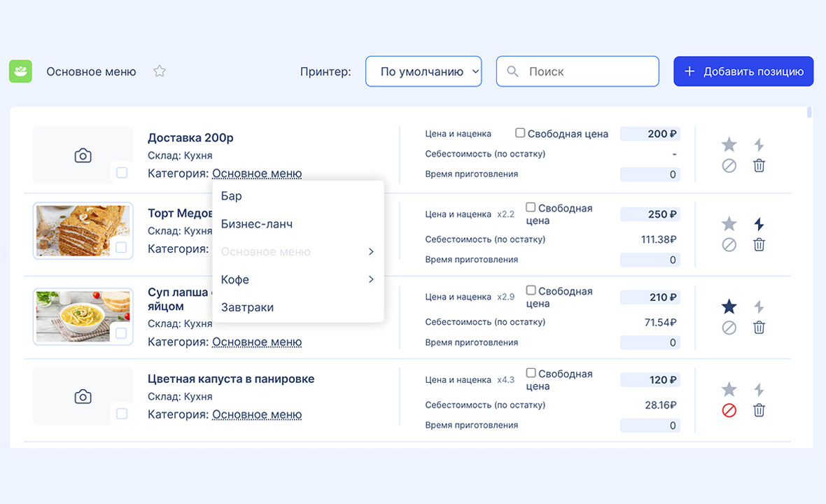
Task: Star the Основное меню title as favorite
Action: (160, 71)
